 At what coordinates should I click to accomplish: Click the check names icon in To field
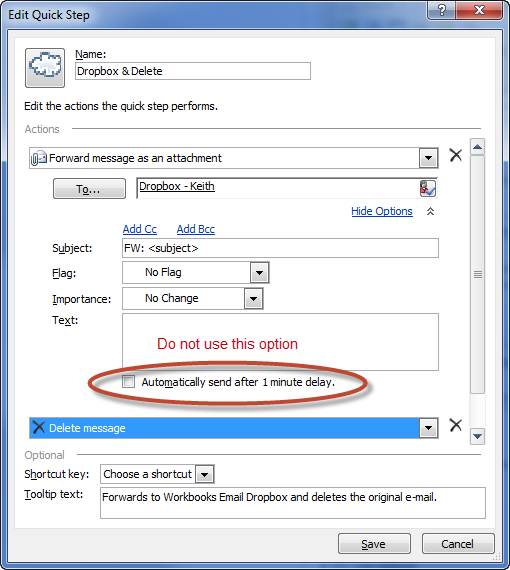[427, 188]
